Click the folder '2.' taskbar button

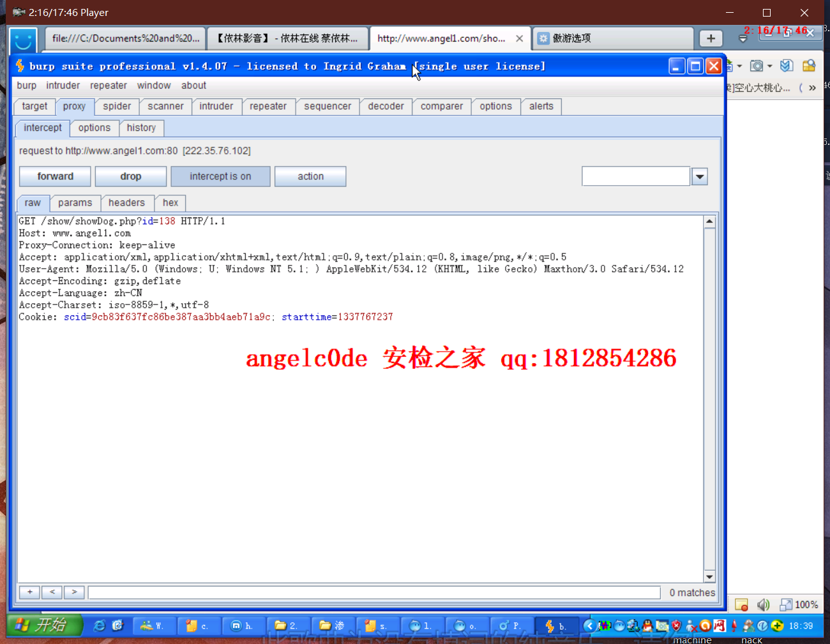(288, 626)
